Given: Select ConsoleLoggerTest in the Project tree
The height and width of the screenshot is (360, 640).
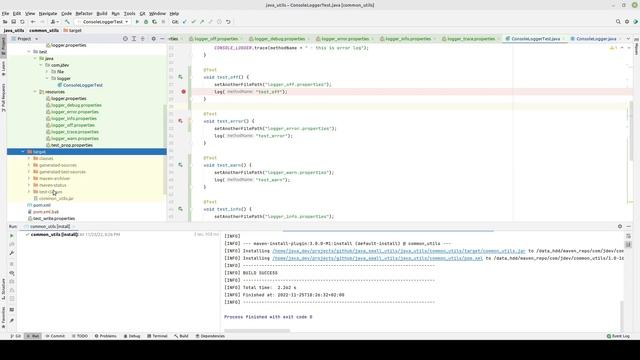Looking at the screenshot, I should point(83,85).
